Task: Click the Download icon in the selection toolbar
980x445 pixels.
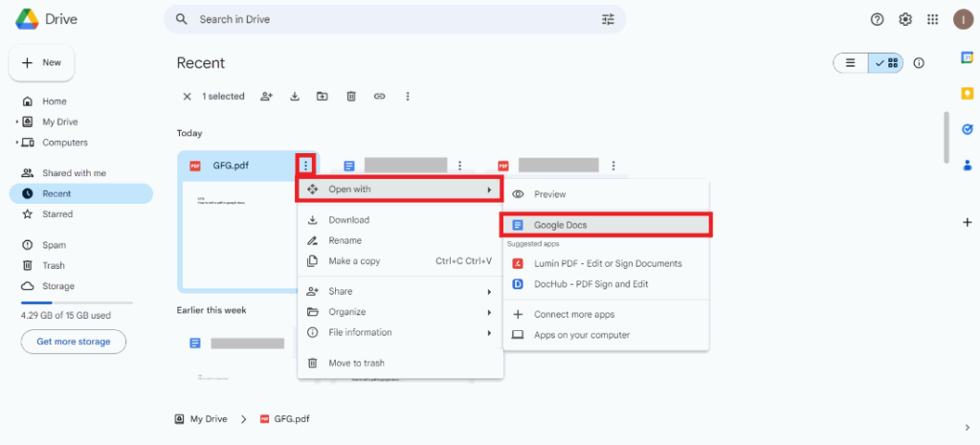Action: [295, 97]
